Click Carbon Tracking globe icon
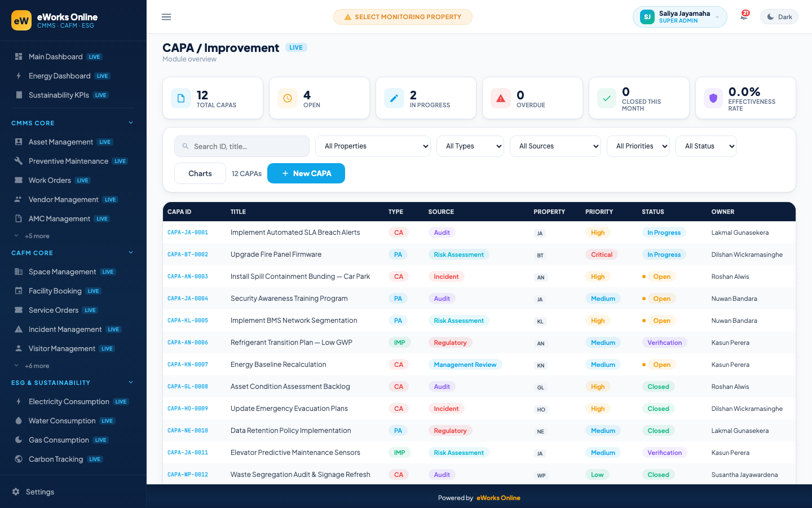 19,459
